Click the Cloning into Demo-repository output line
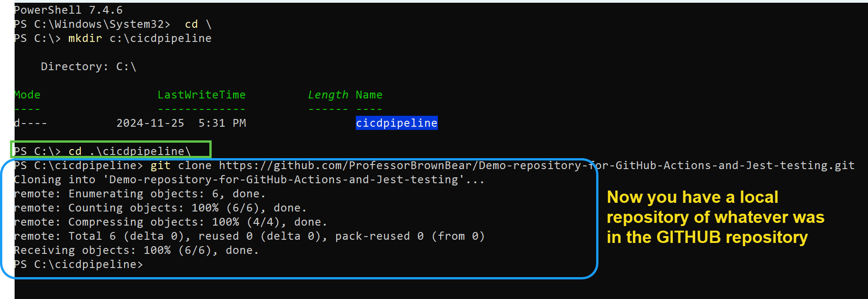The height and width of the screenshot is (299, 868). (x=249, y=180)
